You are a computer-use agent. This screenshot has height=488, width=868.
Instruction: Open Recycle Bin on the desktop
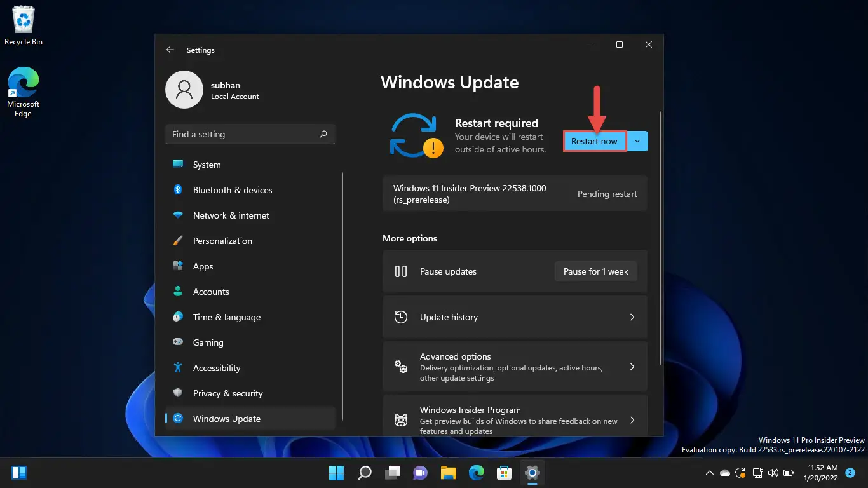[x=24, y=26]
